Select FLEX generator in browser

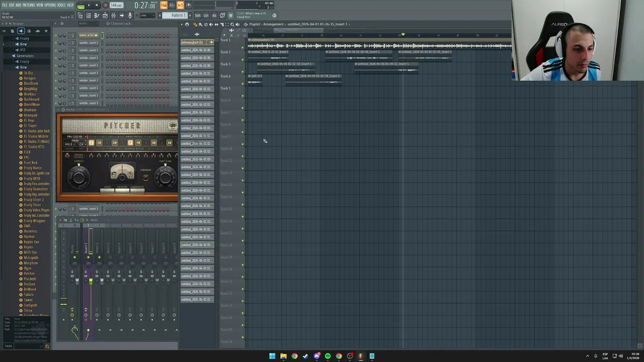pyautogui.click(x=27, y=152)
